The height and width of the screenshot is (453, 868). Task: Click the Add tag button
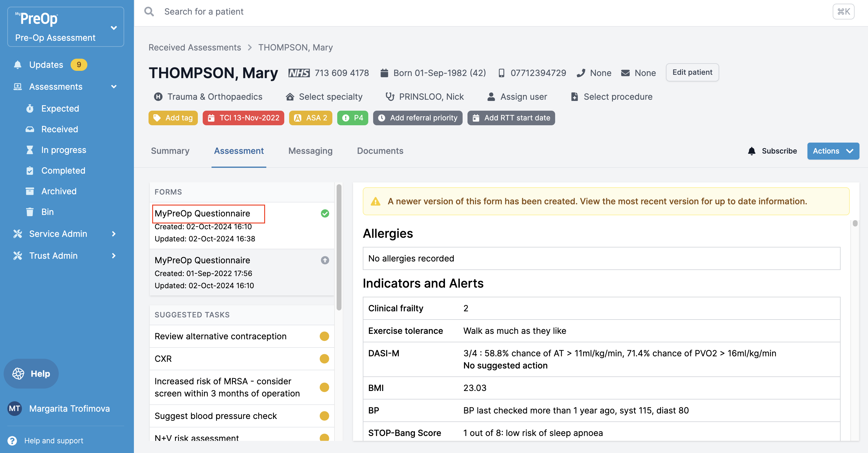tap(173, 118)
